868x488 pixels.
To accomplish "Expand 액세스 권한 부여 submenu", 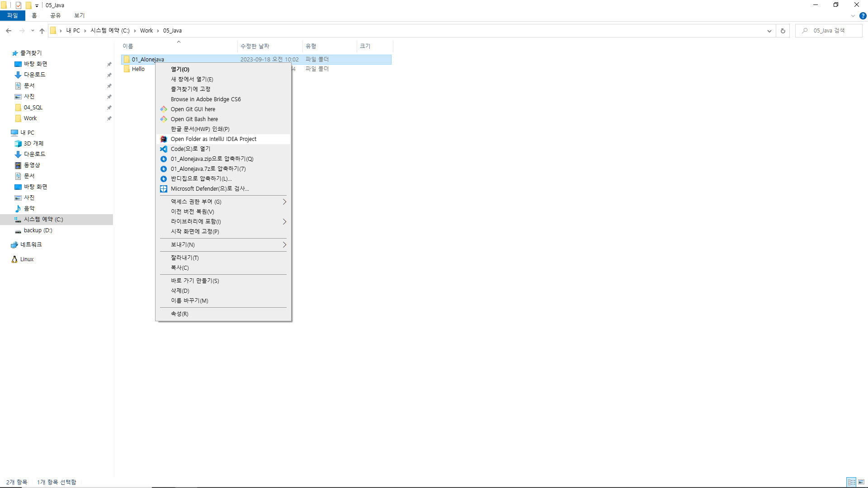I will point(284,202).
